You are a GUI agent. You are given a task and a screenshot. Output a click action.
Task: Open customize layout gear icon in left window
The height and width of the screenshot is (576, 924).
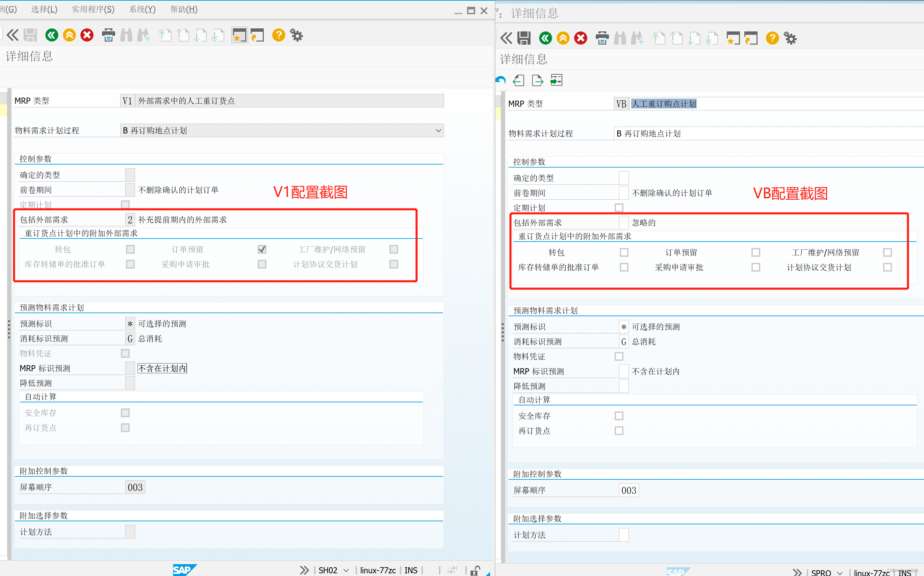point(297,35)
